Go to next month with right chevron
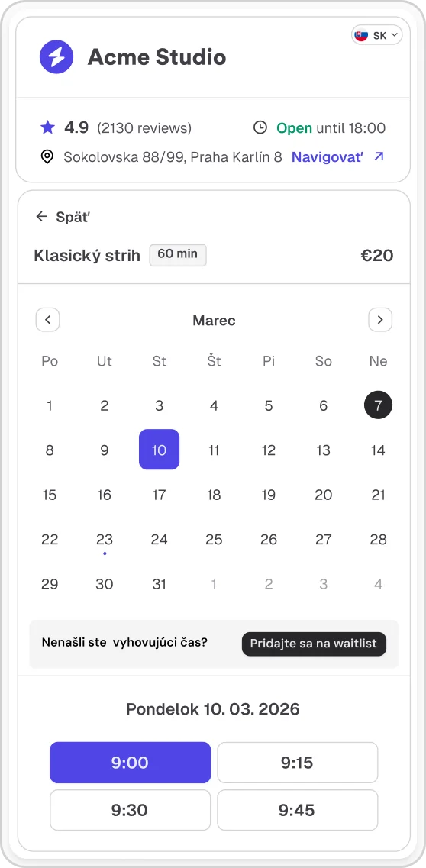Screen dimensions: 426x868 (380, 319)
